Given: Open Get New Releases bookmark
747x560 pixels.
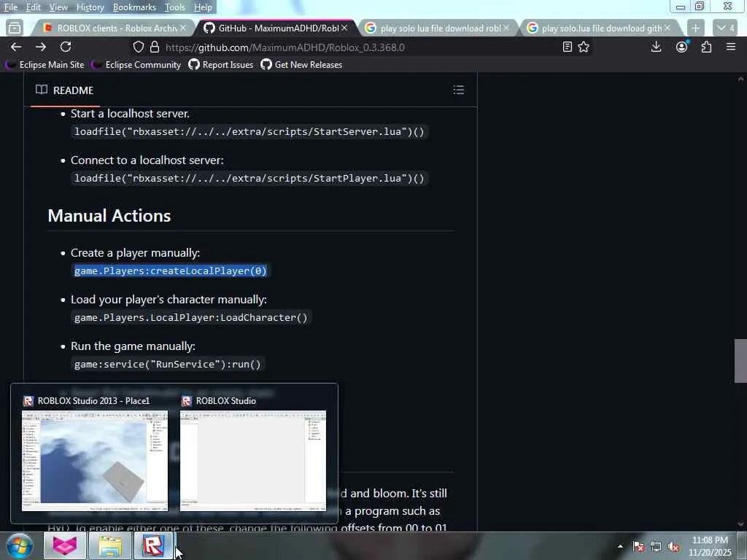Looking at the screenshot, I should pyautogui.click(x=301, y=65).
